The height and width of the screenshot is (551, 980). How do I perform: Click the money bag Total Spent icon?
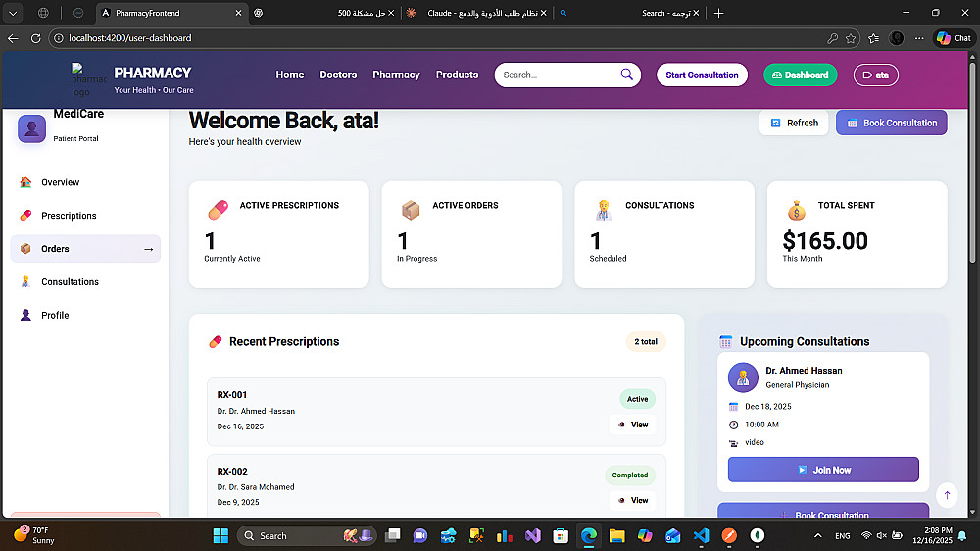coord(796,210)
